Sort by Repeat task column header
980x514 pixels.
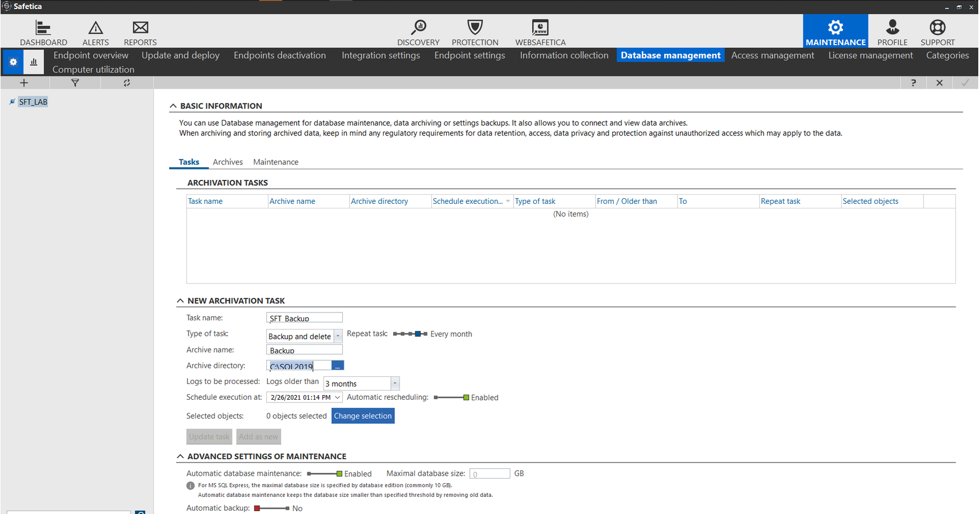(x=800, y=201)
